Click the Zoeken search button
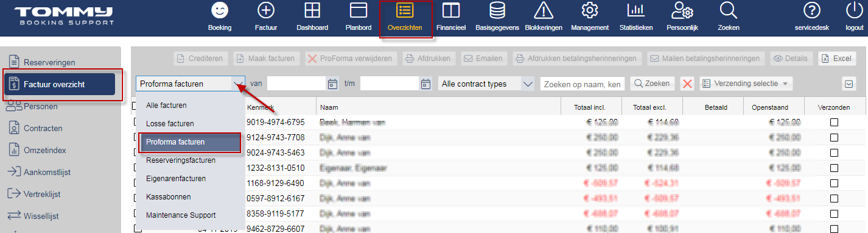Screen dimensions: 868x233 click(x=652, y=84)
